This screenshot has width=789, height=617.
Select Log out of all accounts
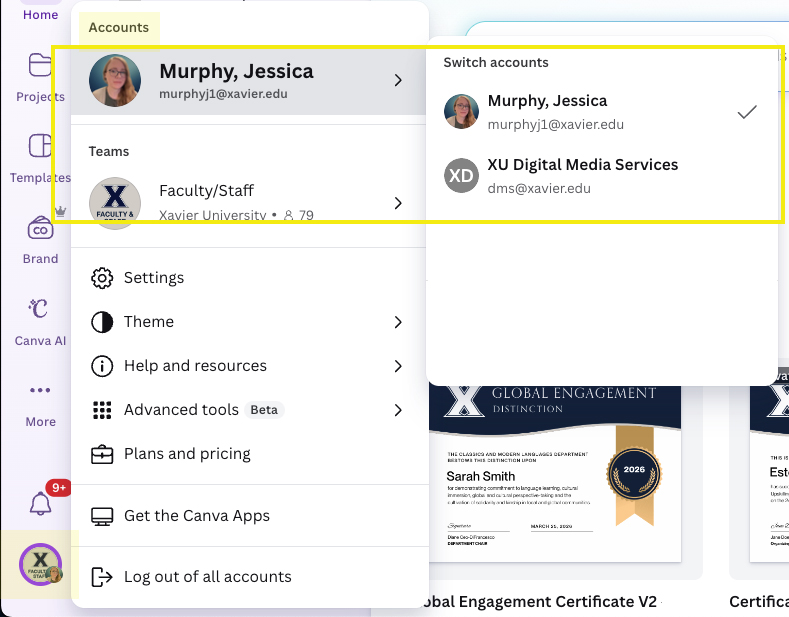click(250, 577)
